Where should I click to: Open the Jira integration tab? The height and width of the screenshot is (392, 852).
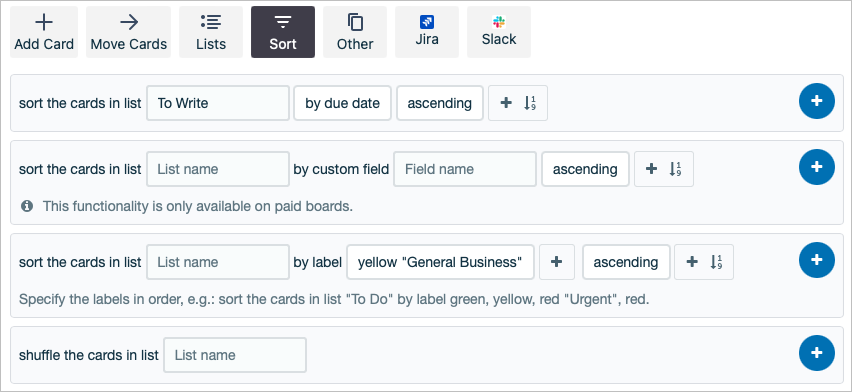click(427, 32)
